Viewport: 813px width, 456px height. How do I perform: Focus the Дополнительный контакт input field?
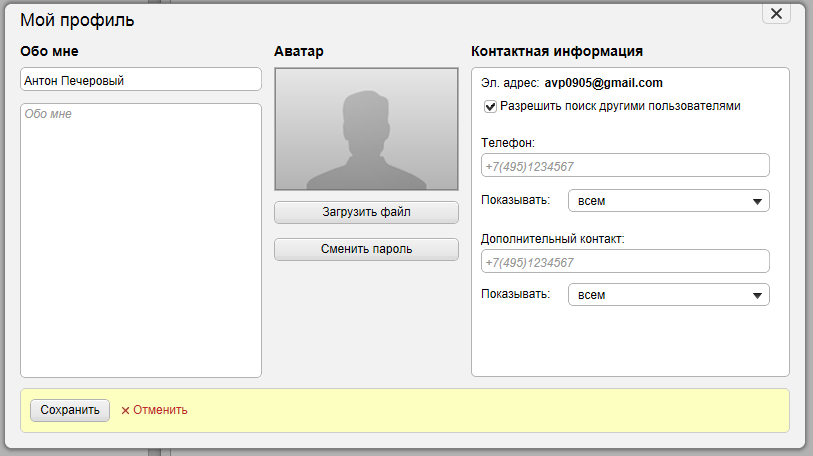[625, 262]
